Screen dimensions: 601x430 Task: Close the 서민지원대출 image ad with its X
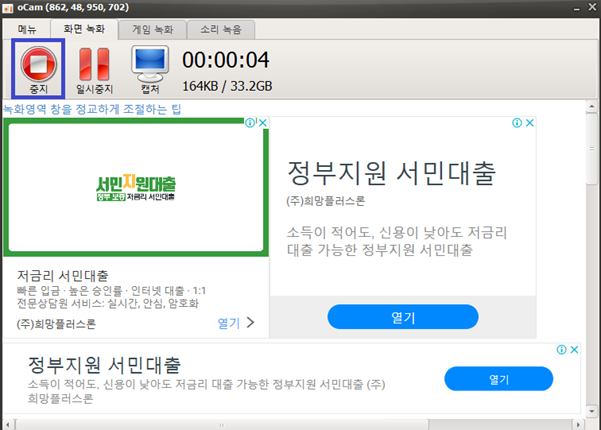click(263, 123)
